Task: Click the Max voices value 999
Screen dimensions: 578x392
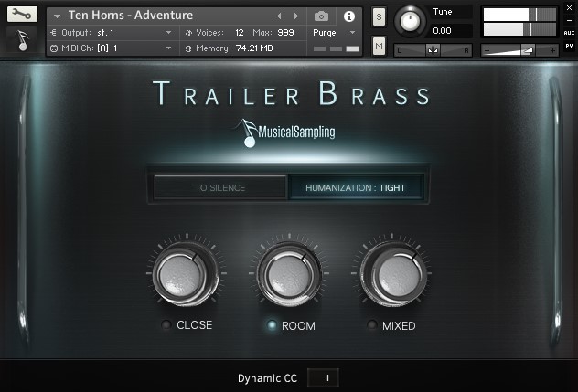Action: 285,33
